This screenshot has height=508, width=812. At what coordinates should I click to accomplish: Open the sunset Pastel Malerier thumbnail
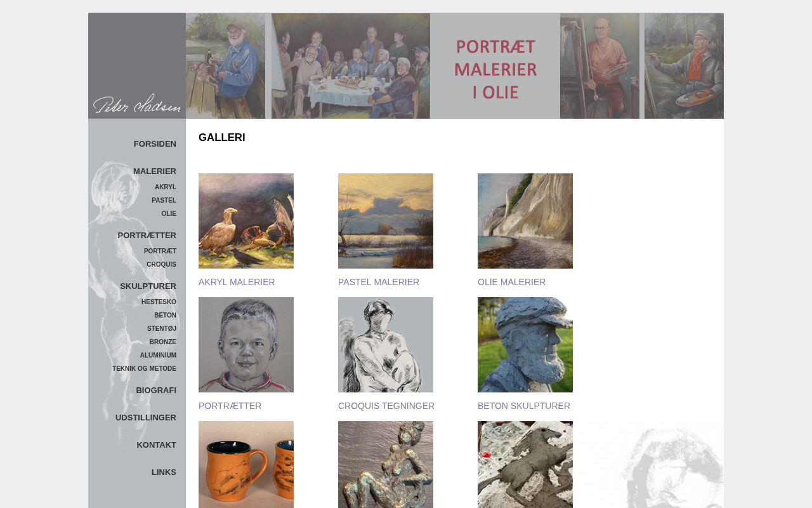[x=386, y=221]
